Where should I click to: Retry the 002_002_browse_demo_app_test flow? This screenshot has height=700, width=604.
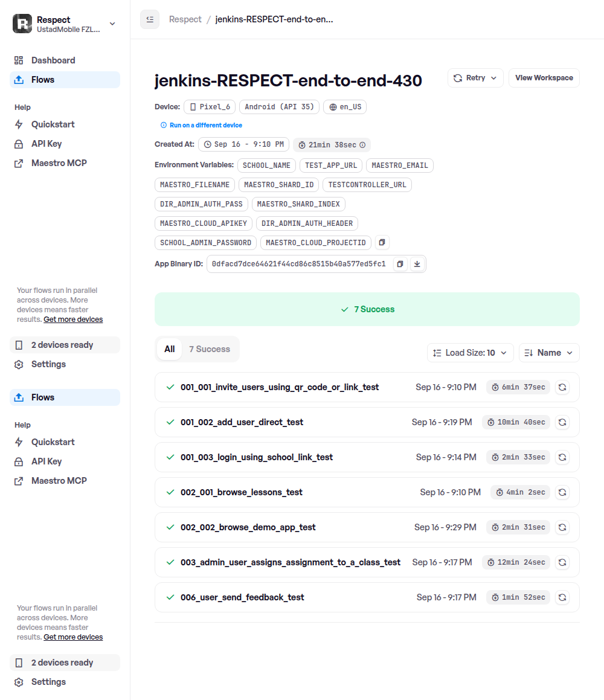click(562, 527)
